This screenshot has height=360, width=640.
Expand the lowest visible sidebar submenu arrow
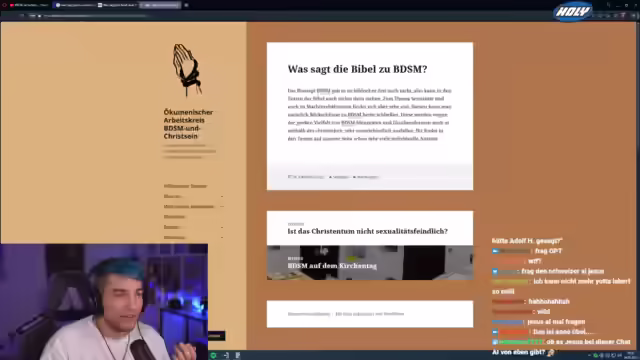[x=222, y=237]
